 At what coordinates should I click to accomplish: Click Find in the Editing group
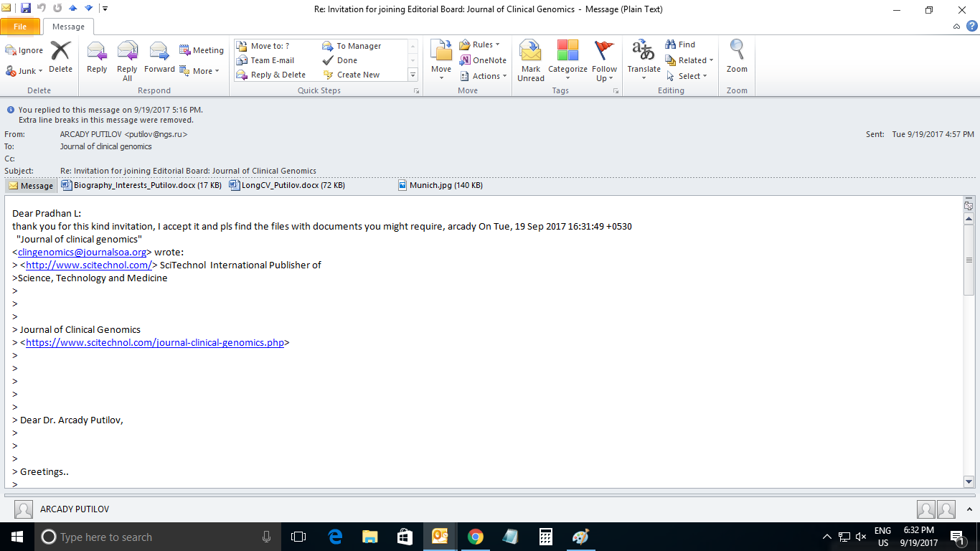click(x=680, y=44)
